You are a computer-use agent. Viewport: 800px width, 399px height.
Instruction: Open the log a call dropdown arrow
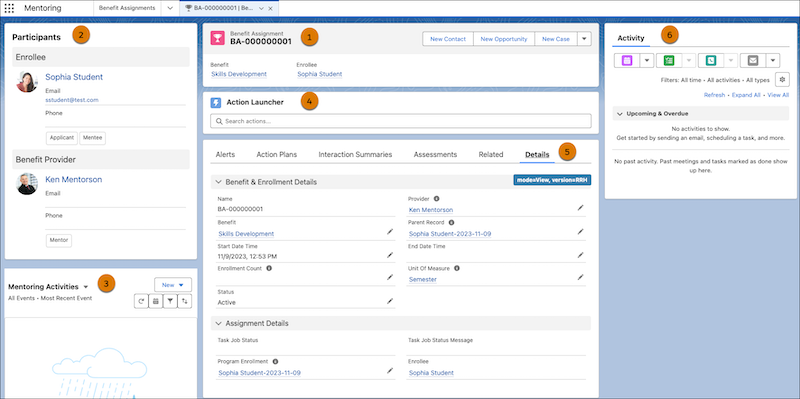point(731,60)
